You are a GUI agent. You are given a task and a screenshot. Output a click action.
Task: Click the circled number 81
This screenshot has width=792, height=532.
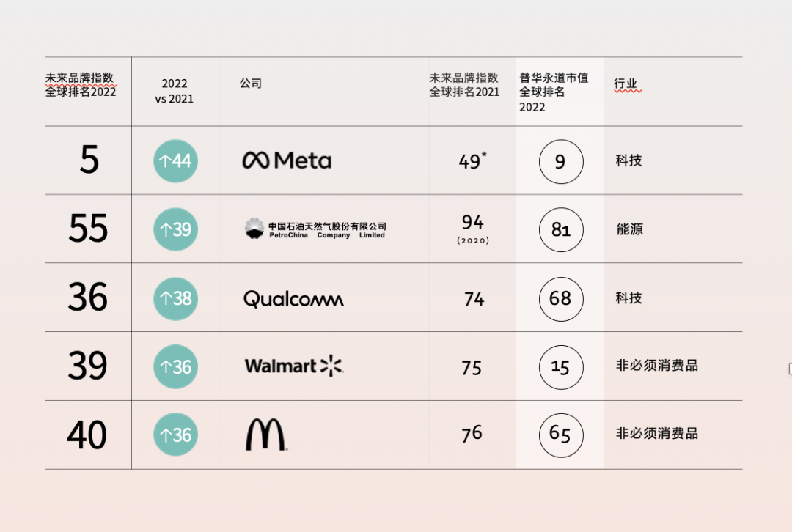561,229
